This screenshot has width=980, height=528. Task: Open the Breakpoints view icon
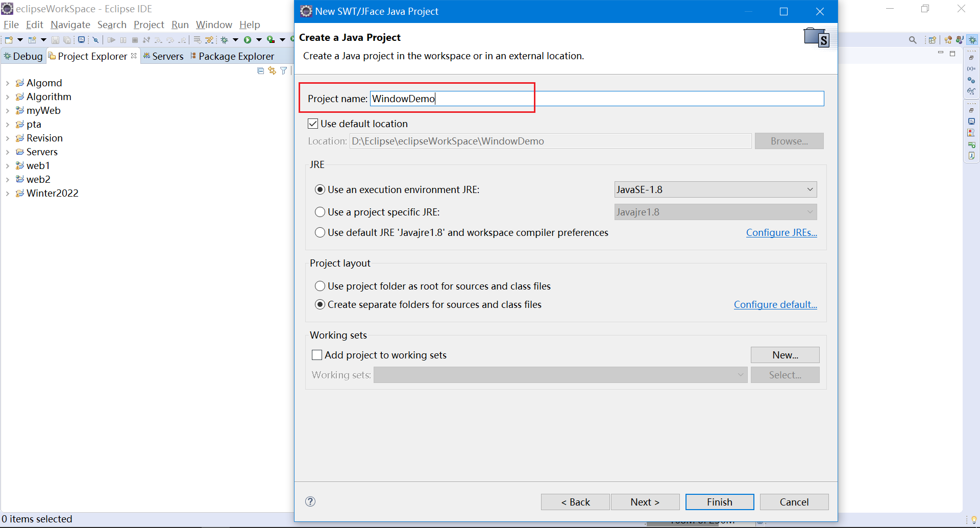(x=971, y=80)
